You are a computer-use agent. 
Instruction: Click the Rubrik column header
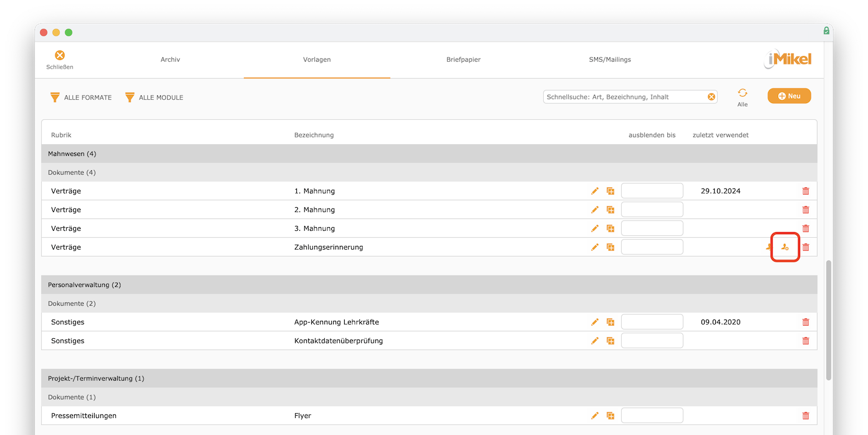(x=61, y=135)
